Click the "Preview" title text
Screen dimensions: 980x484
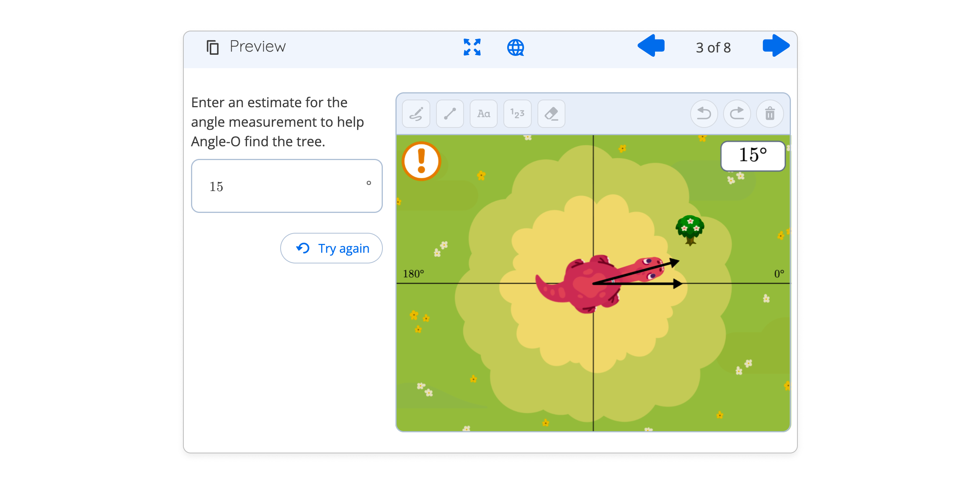258,46
